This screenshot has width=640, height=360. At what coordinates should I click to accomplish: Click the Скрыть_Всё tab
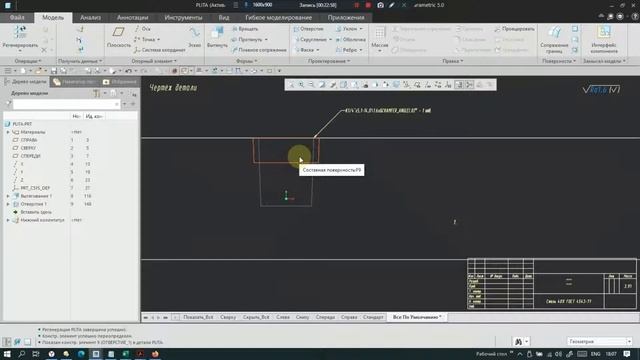(x=256, y=317)
